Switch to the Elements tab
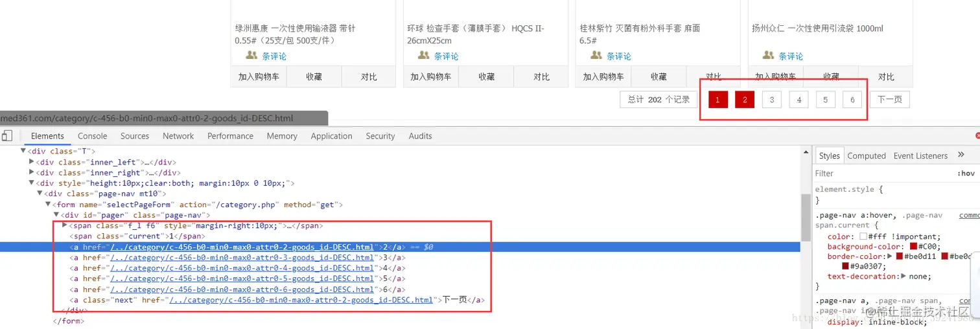This screenshot has width=980, height=329. 47,136
